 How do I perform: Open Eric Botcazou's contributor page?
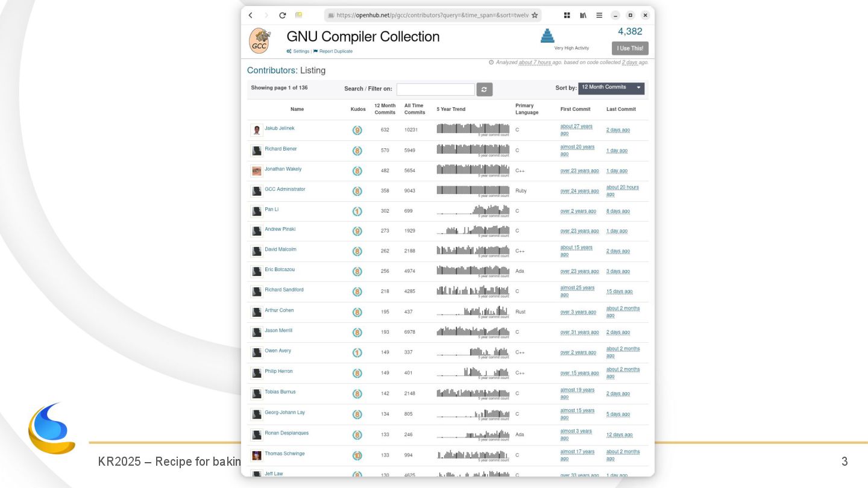click(x=280, y=270)
